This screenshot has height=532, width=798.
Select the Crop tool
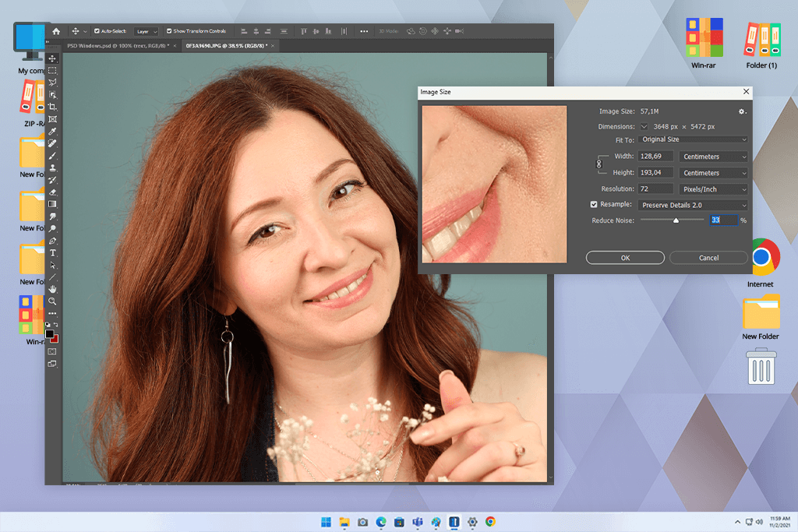[52, 107]
